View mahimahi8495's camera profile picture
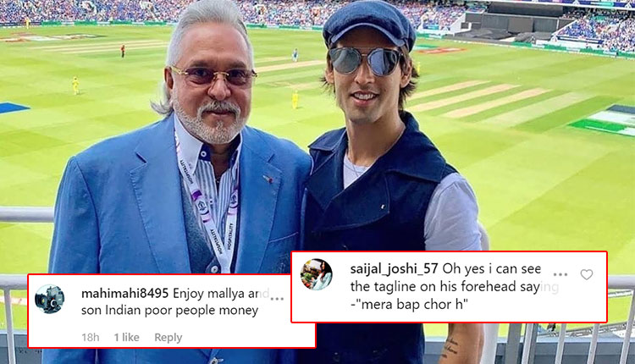 pos(49,299)
